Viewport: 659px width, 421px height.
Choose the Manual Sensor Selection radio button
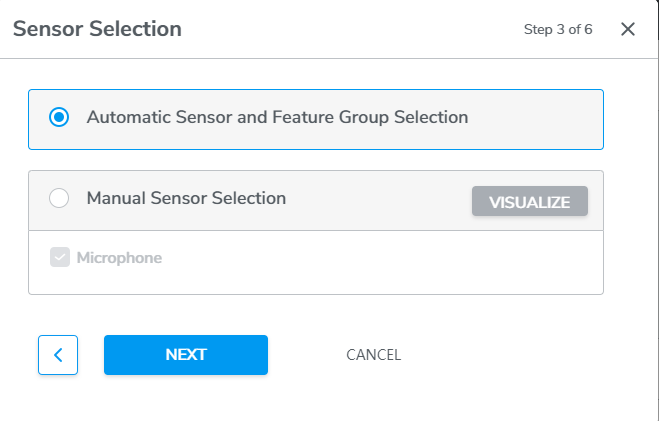(59, 198)
